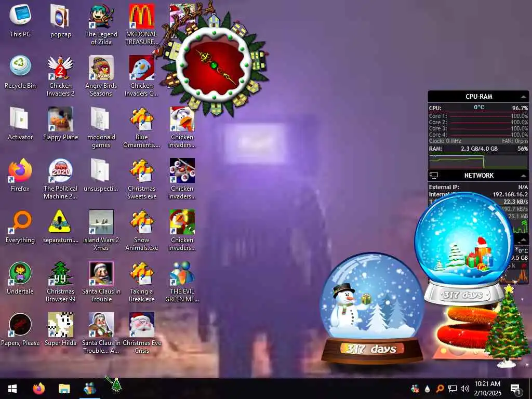The height and width of the screenshot is (399, 532).
Task: Click the RAM 2.3 GB/4.0 GB value
Action: click(x=479, y=149)
